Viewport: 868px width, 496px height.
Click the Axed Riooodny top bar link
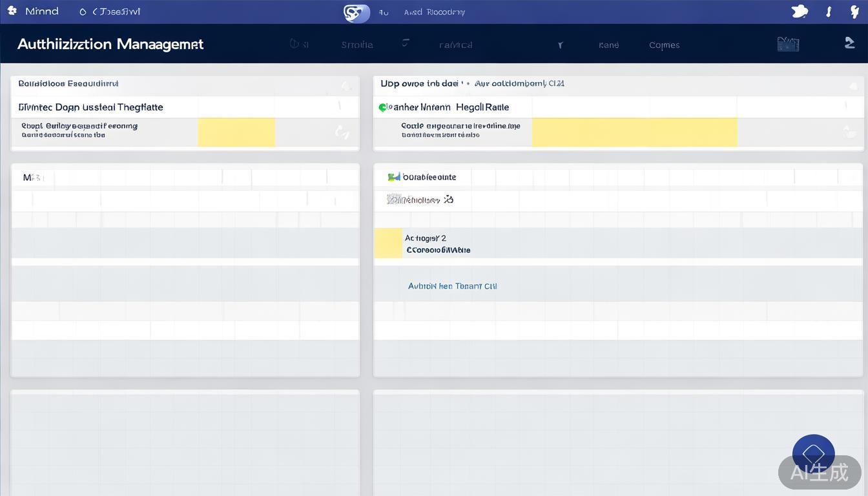(434, 12)
